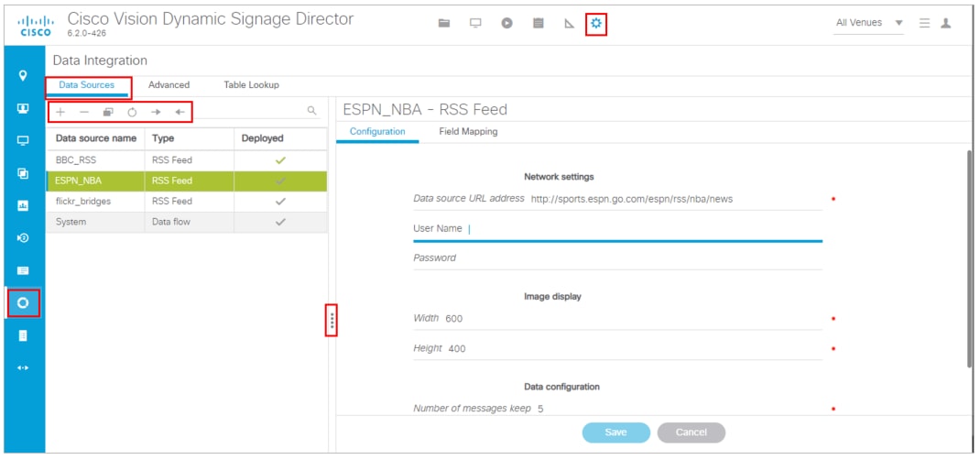This screenshot has width=980, height=460.
Task: Add a new data source with plus icon
Action: tap(60, 112)
